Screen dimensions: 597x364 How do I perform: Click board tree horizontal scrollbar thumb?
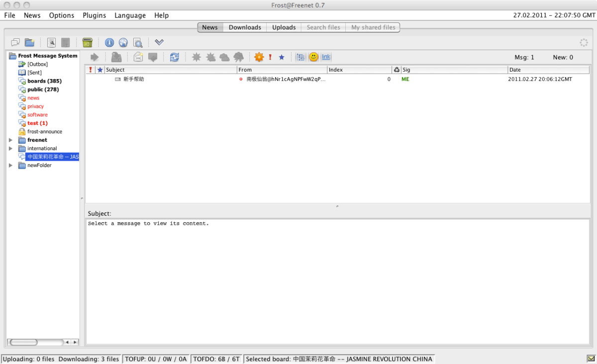24,342
